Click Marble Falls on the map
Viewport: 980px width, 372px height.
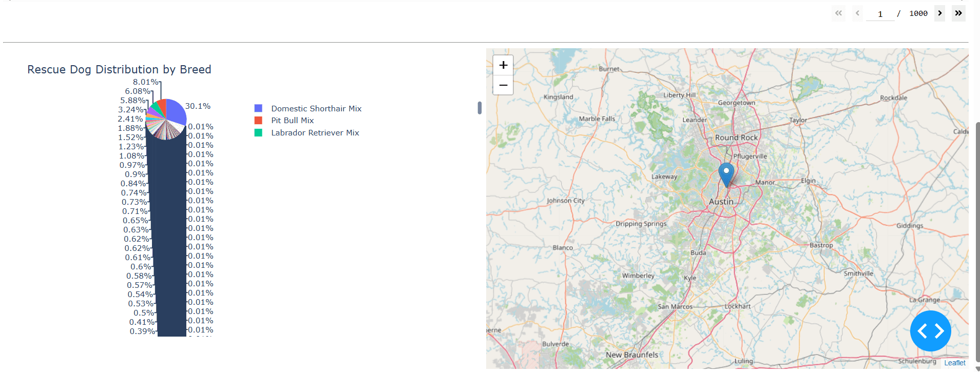pyautogui.click(x=597, y=119)
